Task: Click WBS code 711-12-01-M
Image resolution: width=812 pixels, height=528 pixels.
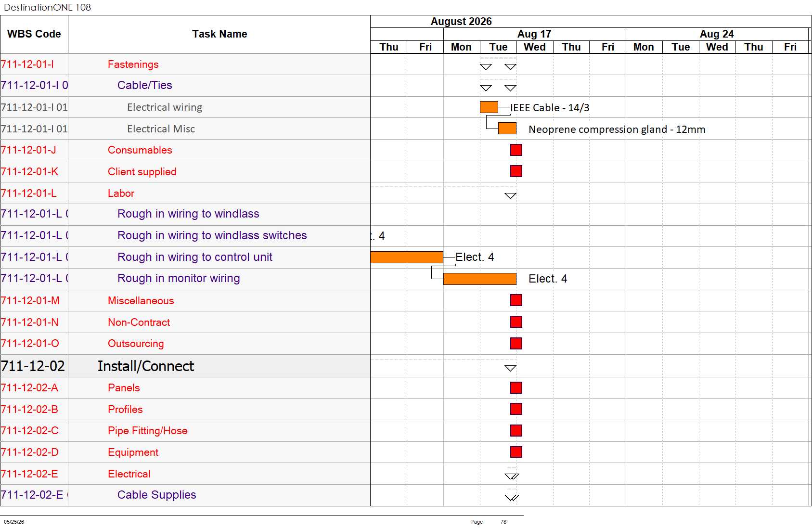Action: (30, 301)
